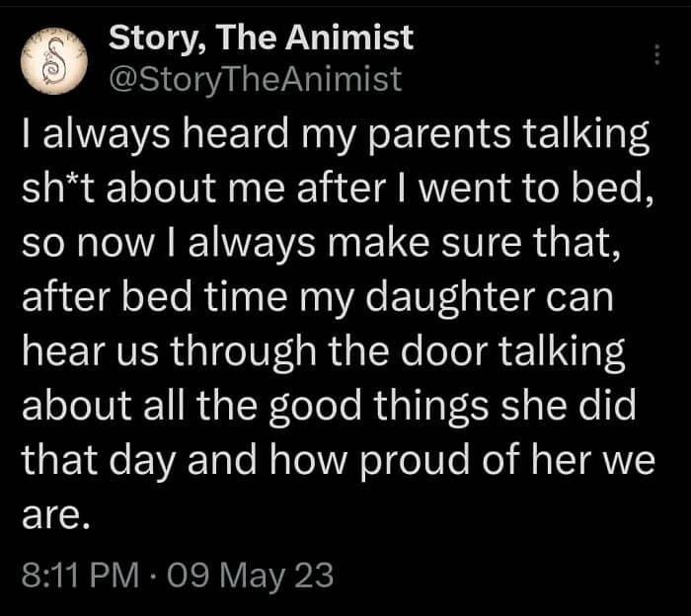Click the spiral symbol inside the avatar
Viewport: 691px width, 616px height.
pyautogui.click(x=53, y=61)
